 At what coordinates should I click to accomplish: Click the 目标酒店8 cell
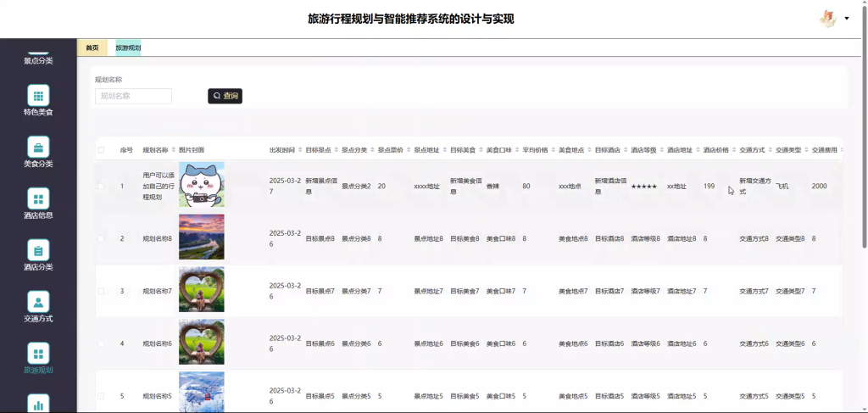[x=609, y=238]
